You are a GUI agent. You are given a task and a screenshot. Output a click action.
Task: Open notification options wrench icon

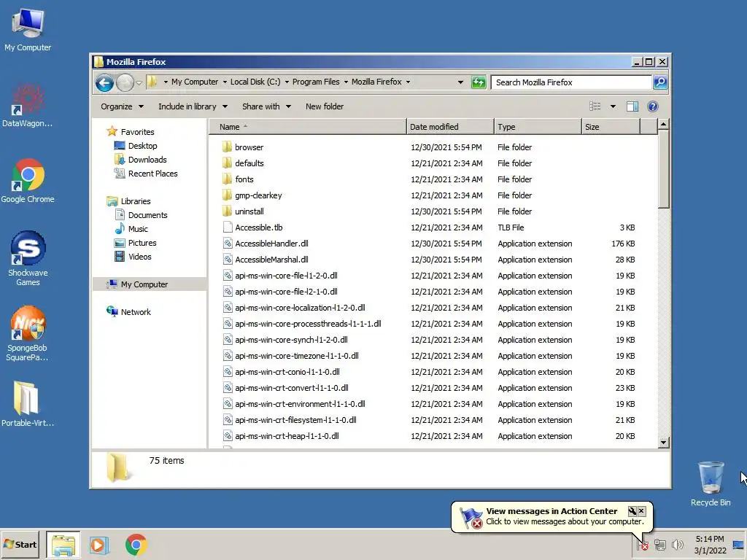pos(632,511)
